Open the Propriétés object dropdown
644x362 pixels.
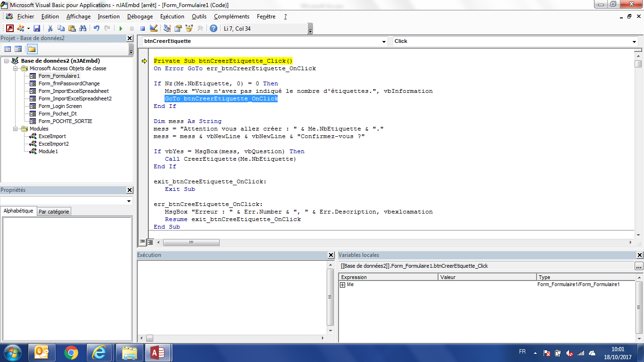[129, 201]
